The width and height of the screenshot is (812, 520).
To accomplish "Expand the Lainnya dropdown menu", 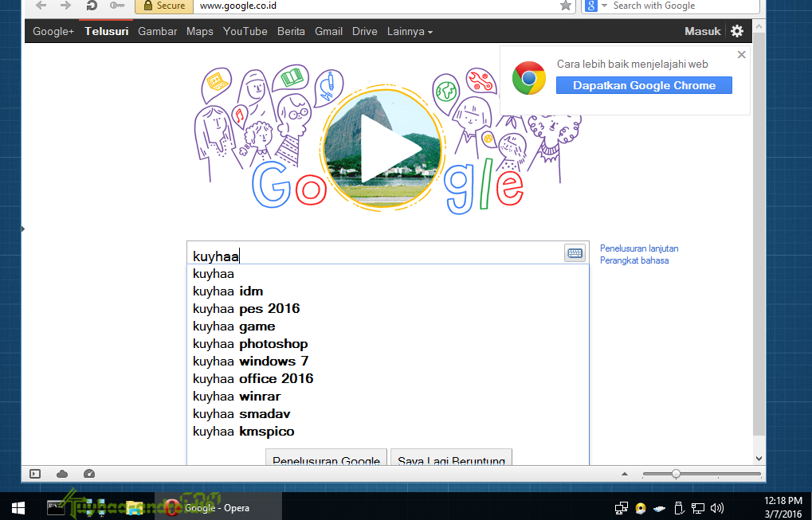I will [410, 31].
